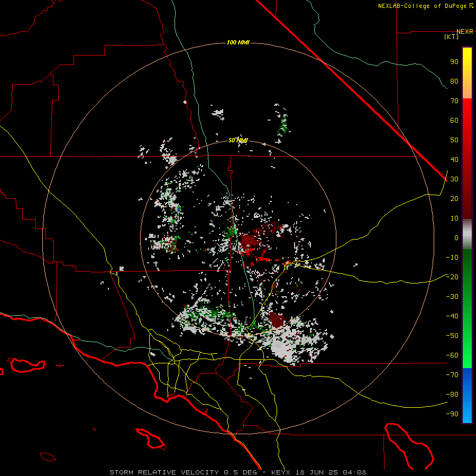This screenshot has height=476, width=476.
Task: Click the -70 value on the velocity scale
Action: 452,375
